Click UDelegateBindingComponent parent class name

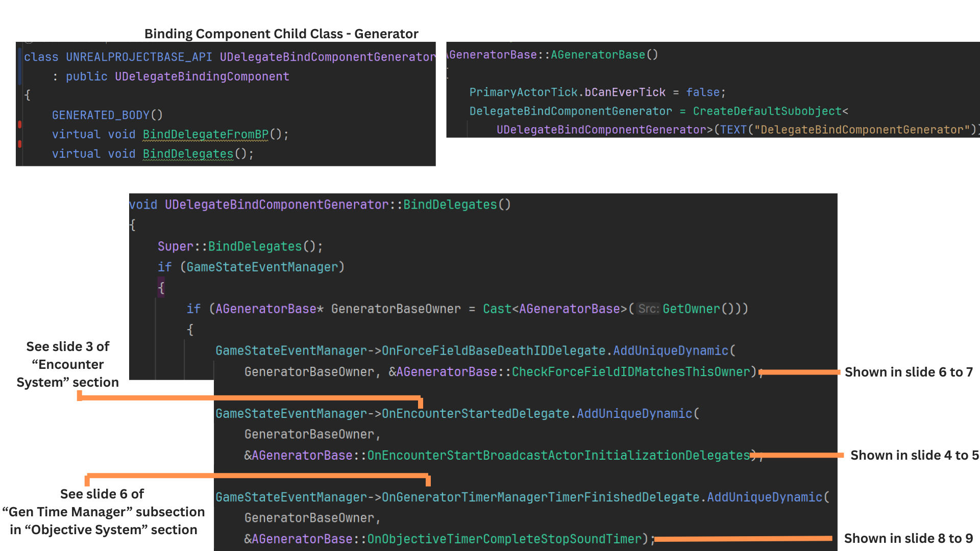[x=202, y=77]
